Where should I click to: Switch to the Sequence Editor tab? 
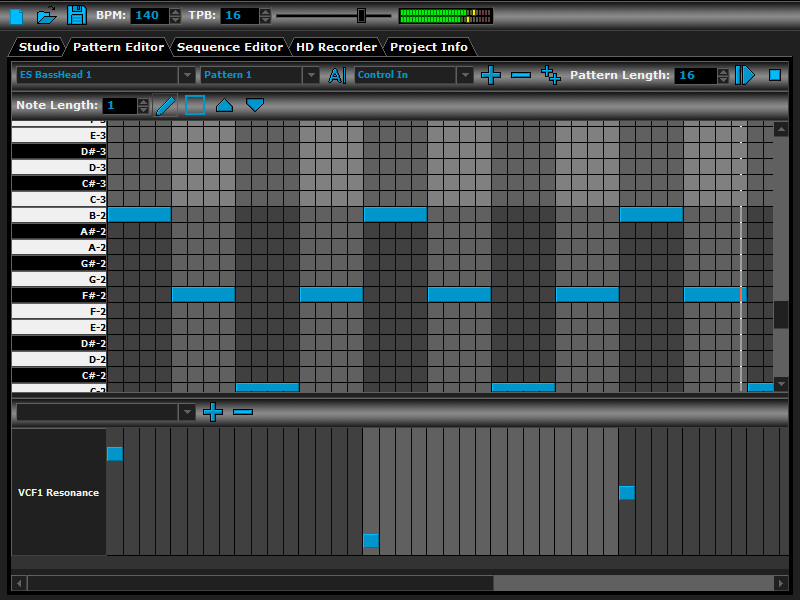229,47
